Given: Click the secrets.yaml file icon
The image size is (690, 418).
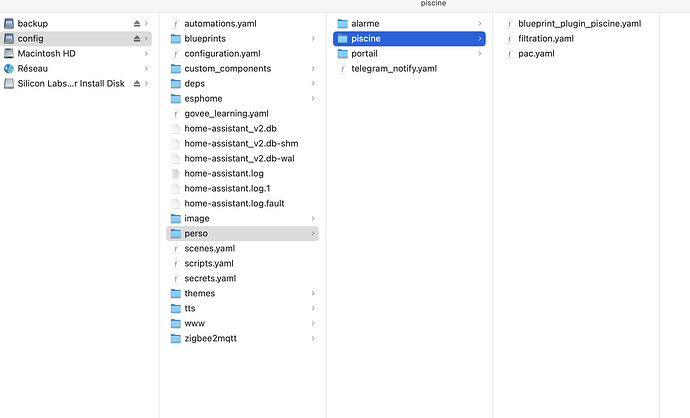Looking at the screenshot, I should [176, 279].
